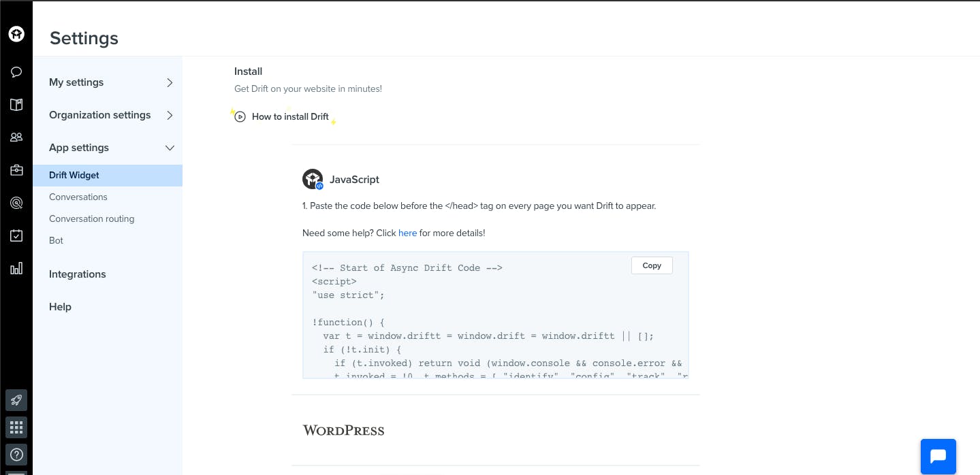Click the question mark help icon
This screenshot has height=475, width=980.
[16, 455]
